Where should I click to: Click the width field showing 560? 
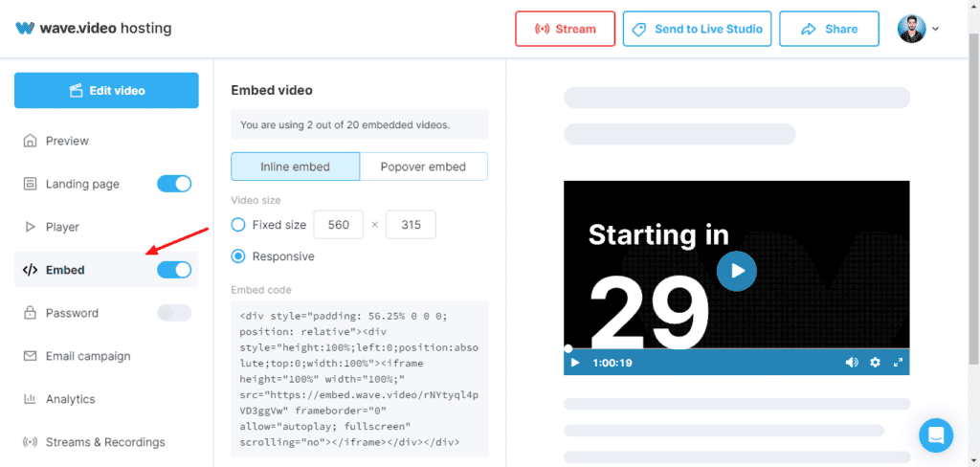click(338, 225)
